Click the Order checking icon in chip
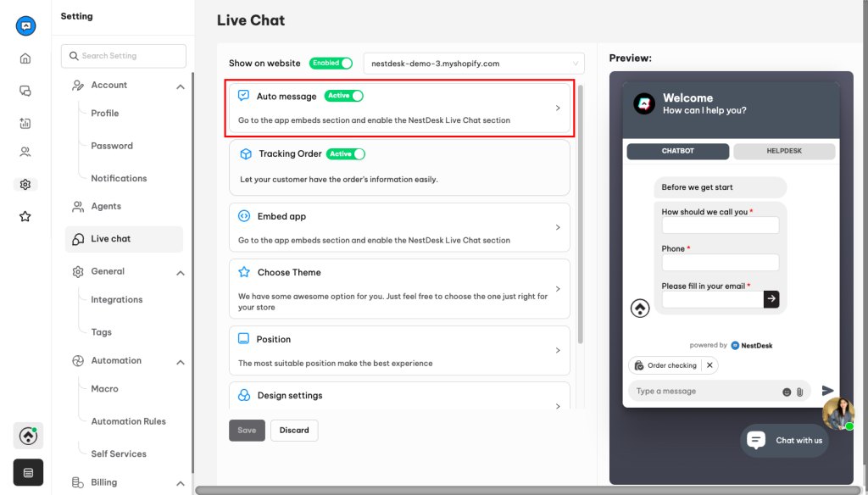This screenshot has width=868, height=495. (x=639, y=365)
